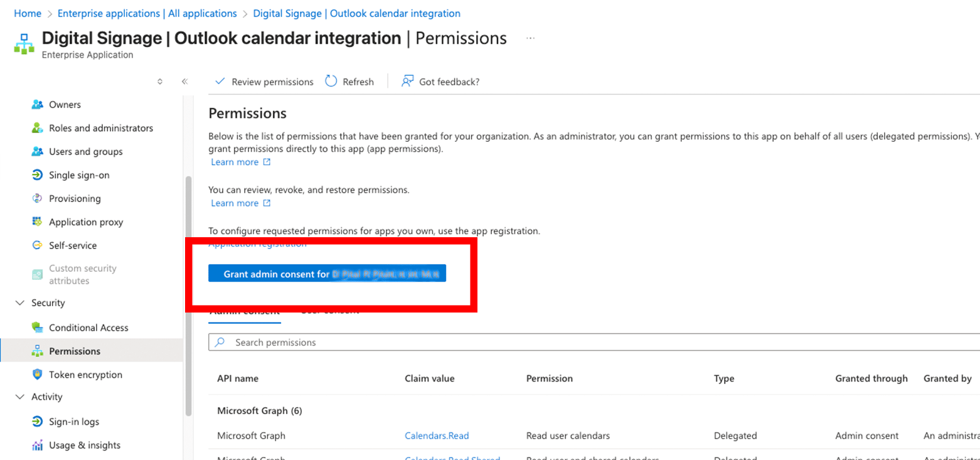Open the Calendars.Read claim link
Image resolution: width=980 pixels, height=460 pixels.
(437, 436)
